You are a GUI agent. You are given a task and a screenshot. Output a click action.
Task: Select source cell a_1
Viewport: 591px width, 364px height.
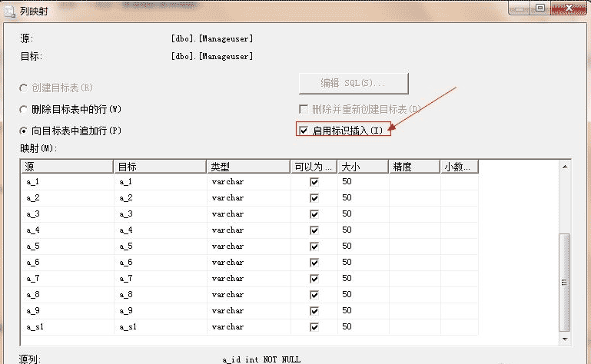(67, 182)
